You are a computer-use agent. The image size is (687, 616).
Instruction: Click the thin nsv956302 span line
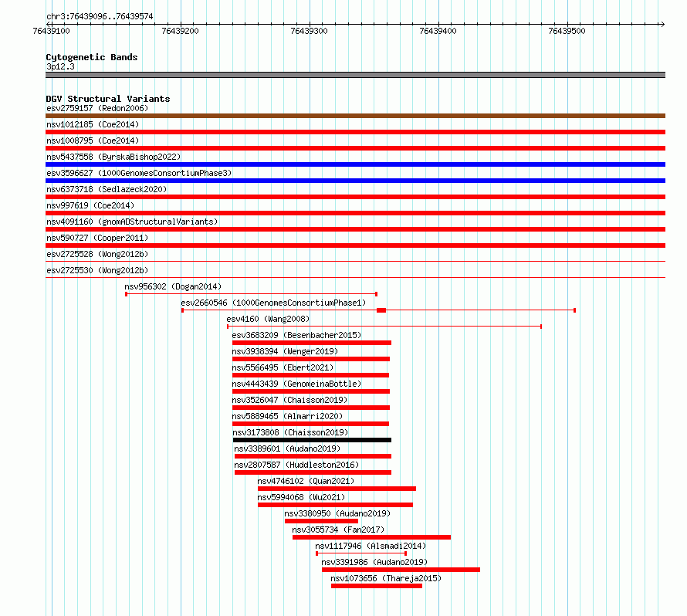tap(252, 294)
